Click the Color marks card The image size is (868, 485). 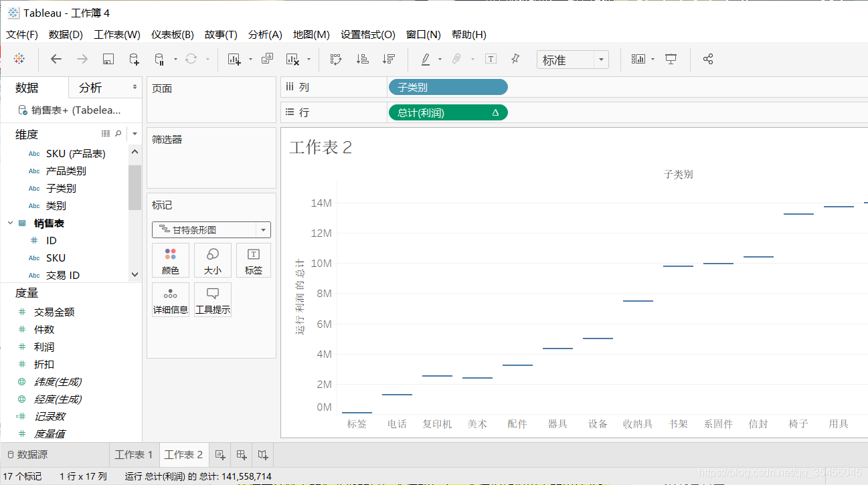pos(170,260)
